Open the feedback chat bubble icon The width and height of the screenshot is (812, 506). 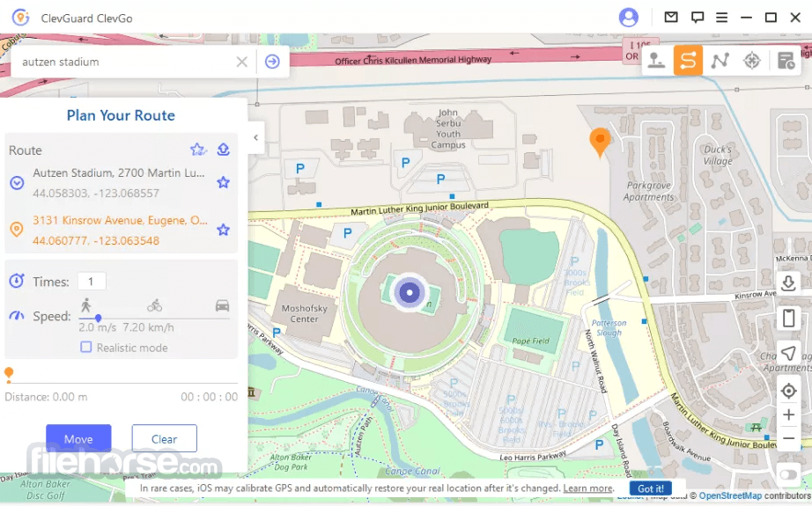pyautogui.click(x=697, y=17)
